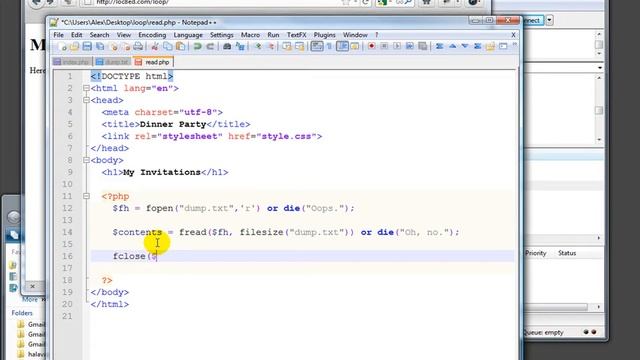Click the Priority column header in right window
Viewport: 640px width, 360px height.
536,253
